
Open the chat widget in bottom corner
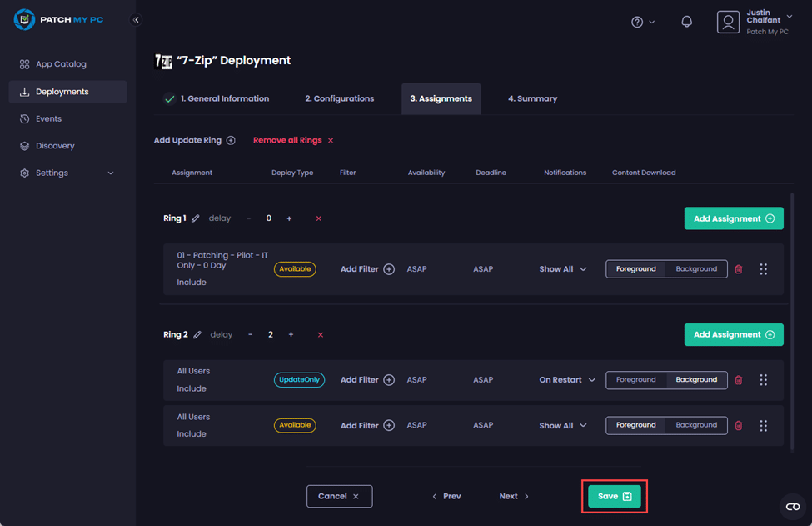click(x=792, y=507)
